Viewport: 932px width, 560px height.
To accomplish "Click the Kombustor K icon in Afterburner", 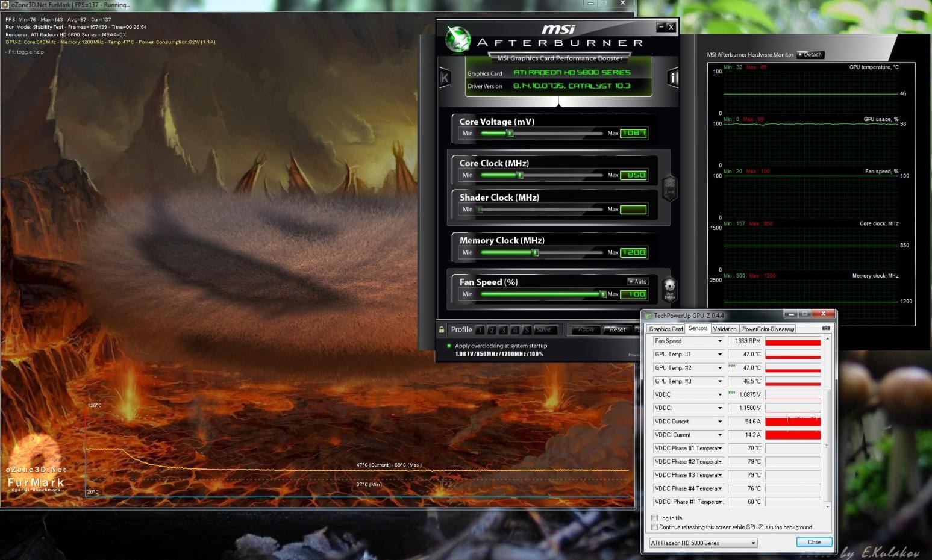I will point(445,78).
